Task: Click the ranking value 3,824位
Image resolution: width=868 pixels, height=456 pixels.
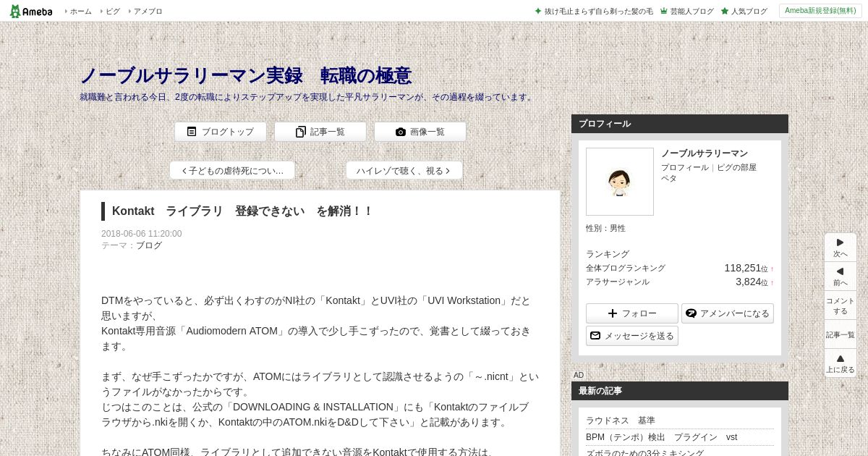Action: tap(752, 282)
